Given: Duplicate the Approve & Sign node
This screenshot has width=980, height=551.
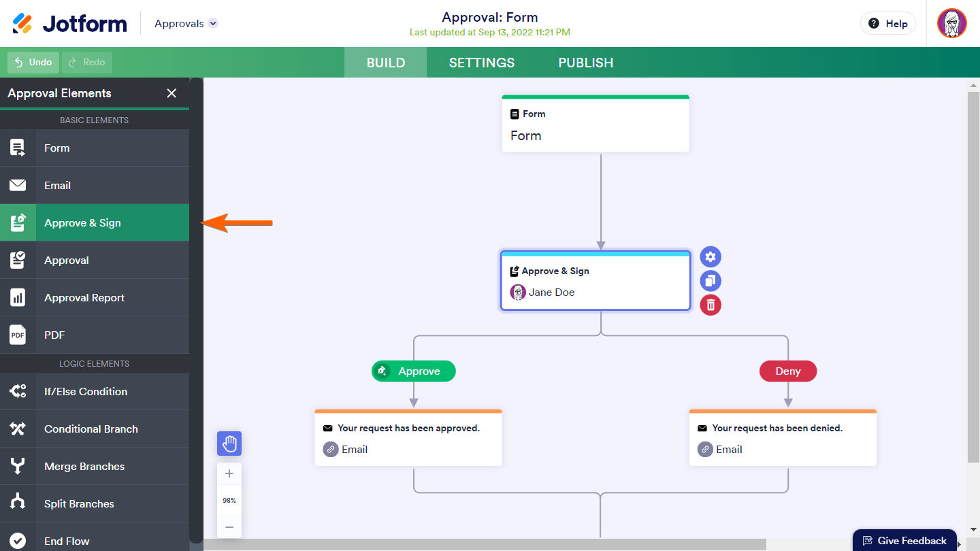Looking at the screenshot, I should point(710,281).
